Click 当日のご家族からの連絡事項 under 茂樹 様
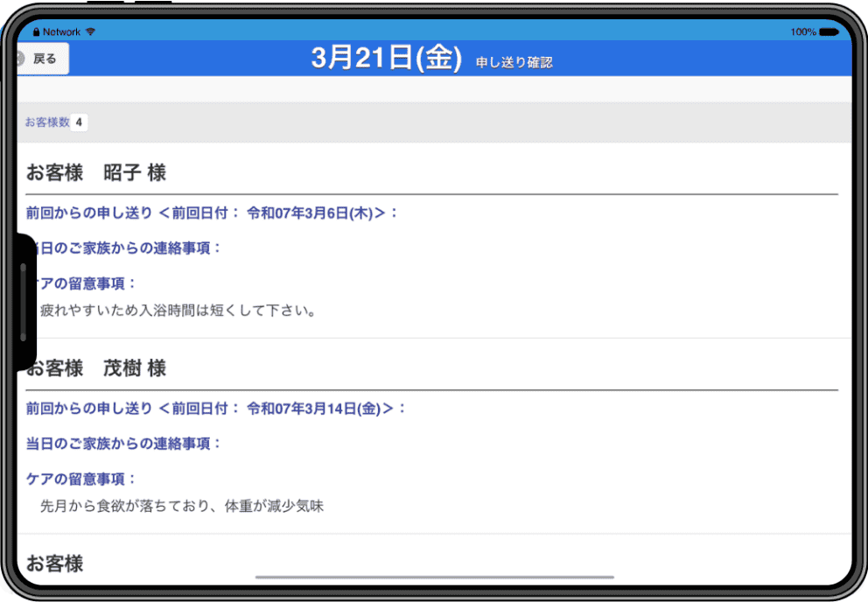Image resolution: width=868 pixels, height=602 pixels. click(x=123, y=444)
